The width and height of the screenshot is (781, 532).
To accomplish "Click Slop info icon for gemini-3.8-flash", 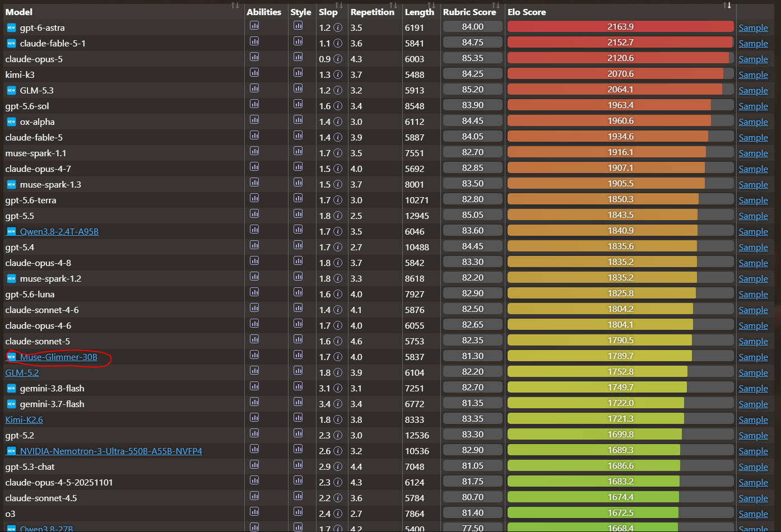I will pos(338,388).
